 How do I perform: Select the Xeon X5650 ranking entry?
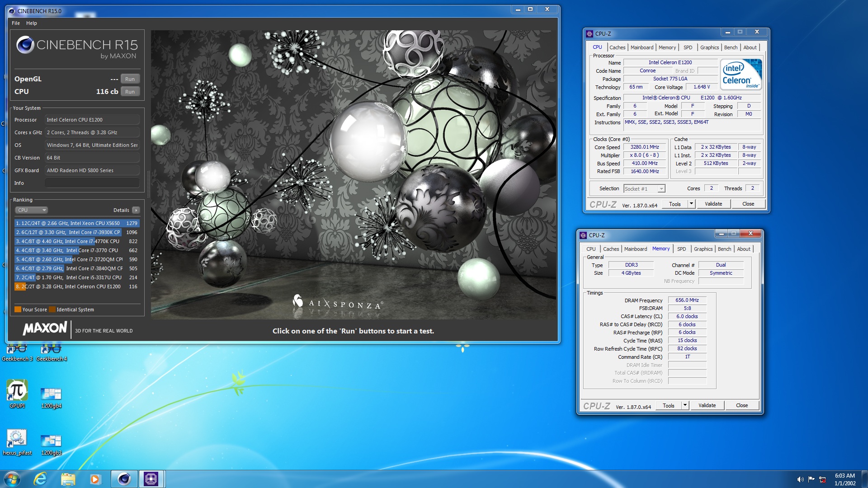click(77, 223)
